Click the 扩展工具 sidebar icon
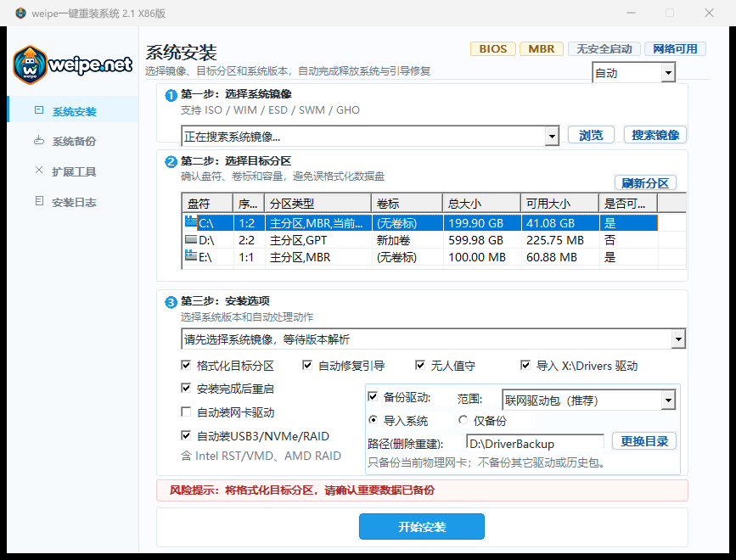736x560 pixels. coord(39,171)
